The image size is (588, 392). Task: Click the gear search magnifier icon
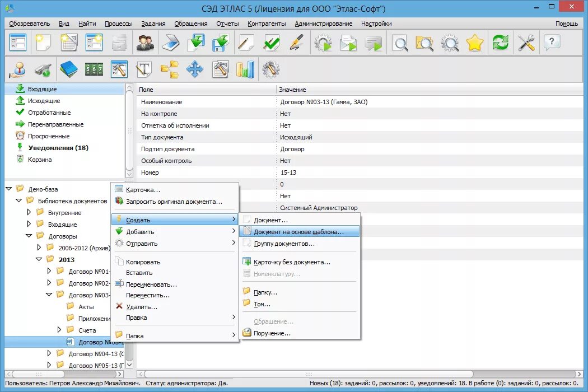[450, 43]
